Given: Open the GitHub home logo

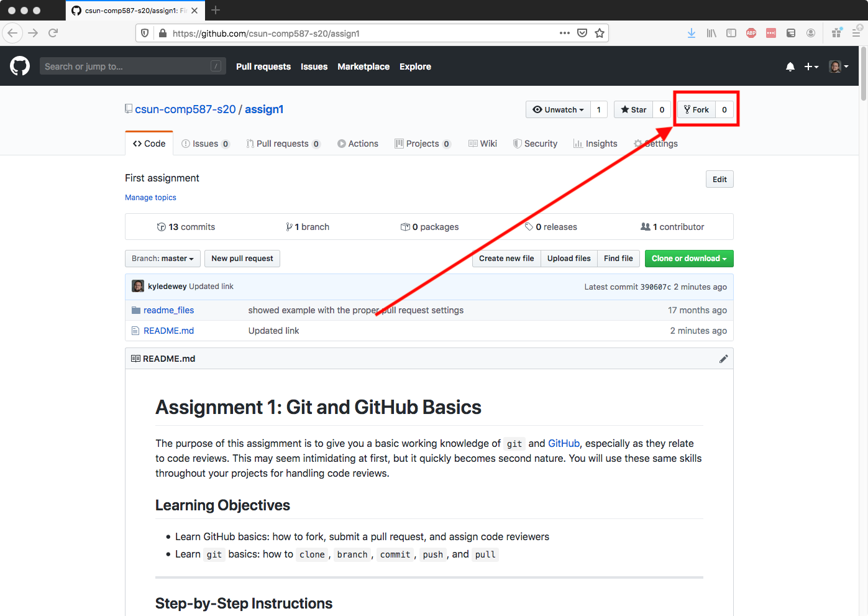Looking at the screenshot, I should coord(20,66).
